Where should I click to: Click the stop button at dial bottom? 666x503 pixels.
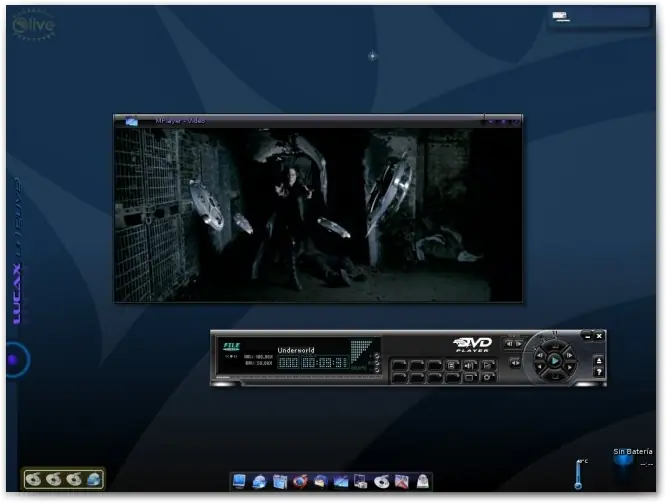click(555, 376)
